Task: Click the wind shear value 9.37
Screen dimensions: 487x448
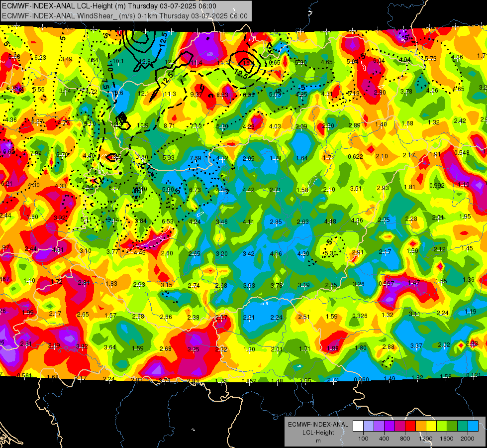Action: tap(196, 94)
